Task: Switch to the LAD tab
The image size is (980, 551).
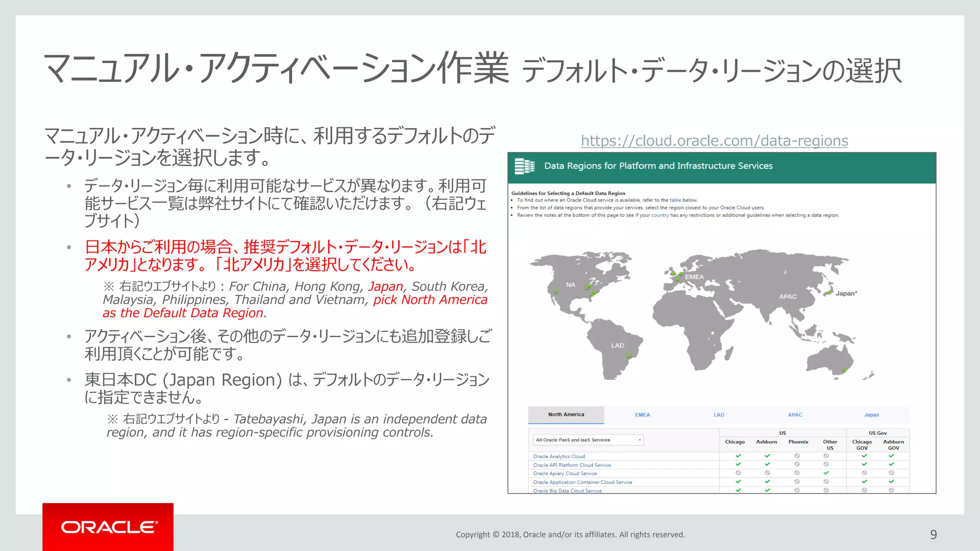Action: pyautogui.click(x=719, y=415)
